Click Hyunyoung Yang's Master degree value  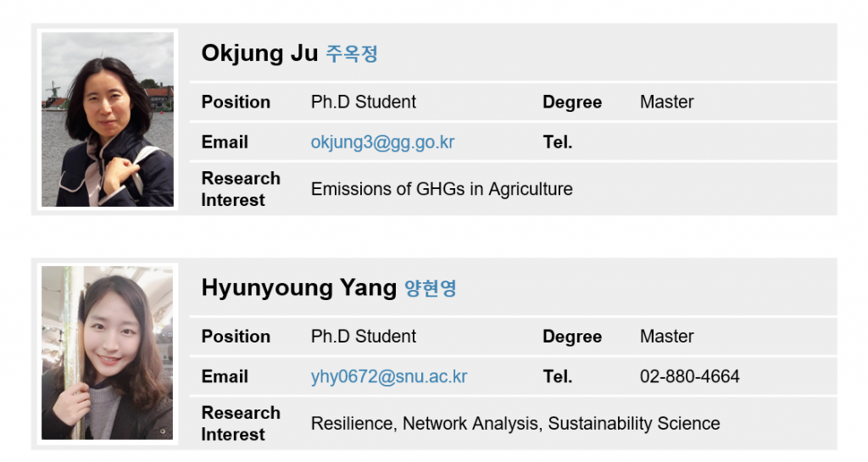tap(666, 337)
